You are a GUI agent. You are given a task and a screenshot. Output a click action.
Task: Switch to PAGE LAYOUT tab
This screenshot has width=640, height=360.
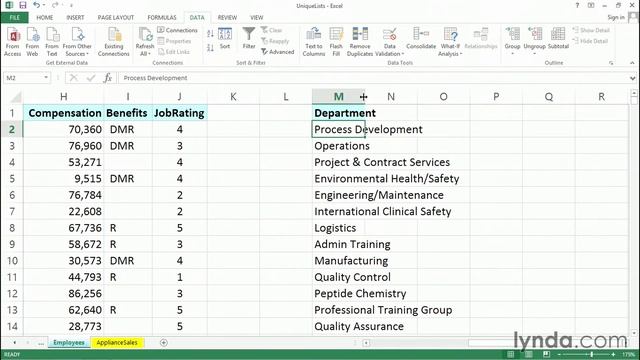tap(116, 18)
